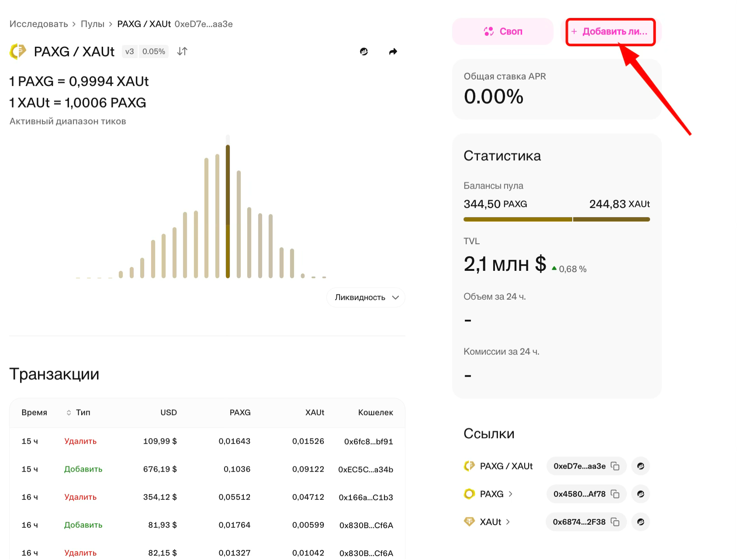Open wallet 0x6fc8...bf91 from transactions
The height and width of the screenshot is (560, 737).
[368, 442]
